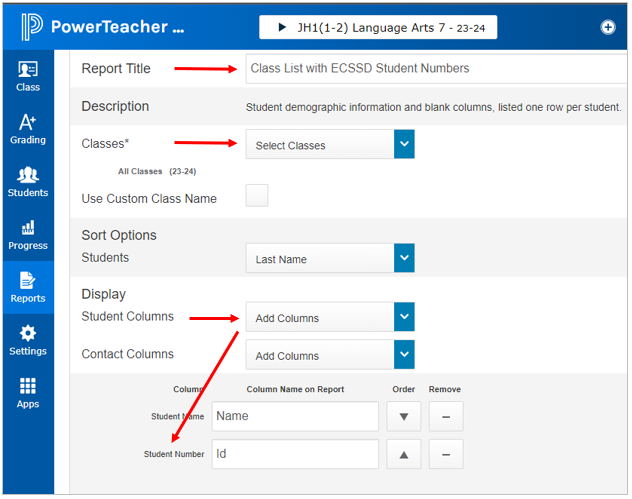Screen dimensions: 632x499
Task: Edit the Id column name field
Action: [295, 454]
